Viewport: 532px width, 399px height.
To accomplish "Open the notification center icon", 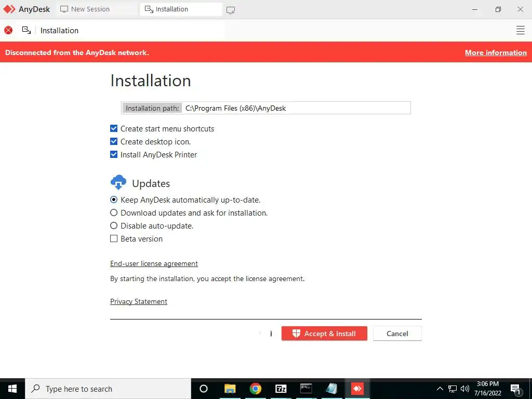I will [x=516, y=389].
